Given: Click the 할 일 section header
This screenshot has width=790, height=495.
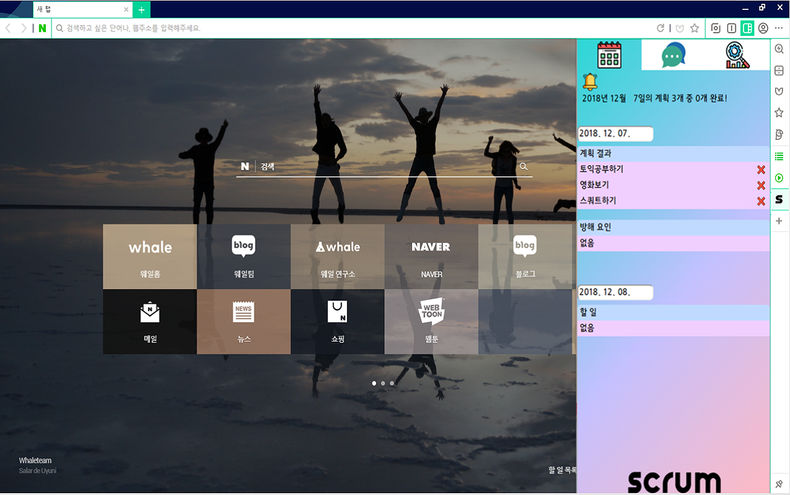Looking at the screenshot, I should [x=673, y=313].
